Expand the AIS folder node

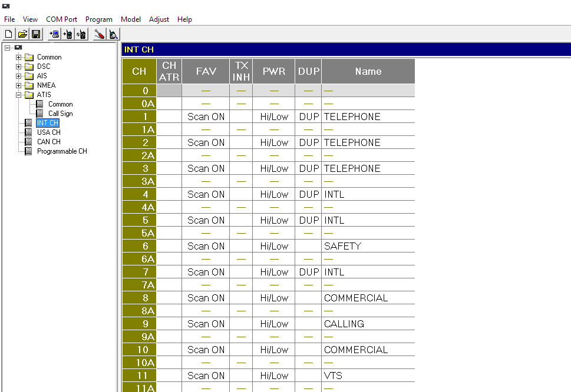point(19,76)
